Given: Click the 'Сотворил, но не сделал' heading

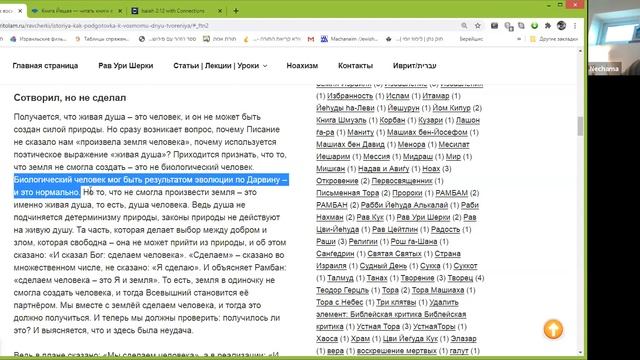Looking at the screenshot, I should click(70, 98).
